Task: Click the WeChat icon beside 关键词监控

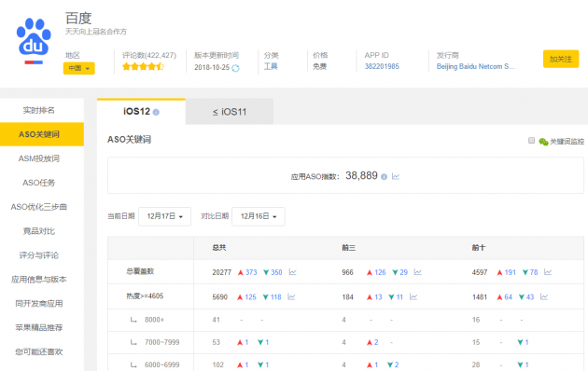Action: (543, 142)
